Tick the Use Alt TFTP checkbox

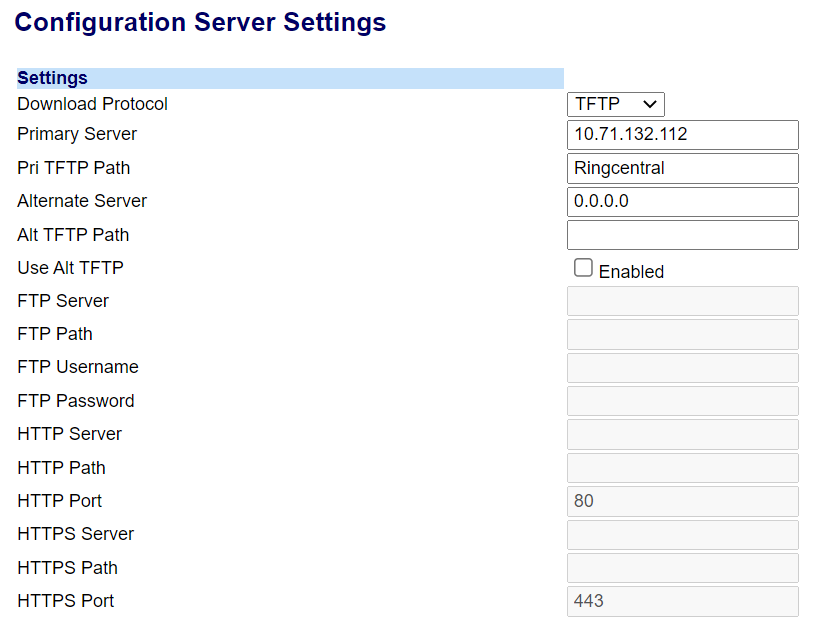tap(583, 268)
